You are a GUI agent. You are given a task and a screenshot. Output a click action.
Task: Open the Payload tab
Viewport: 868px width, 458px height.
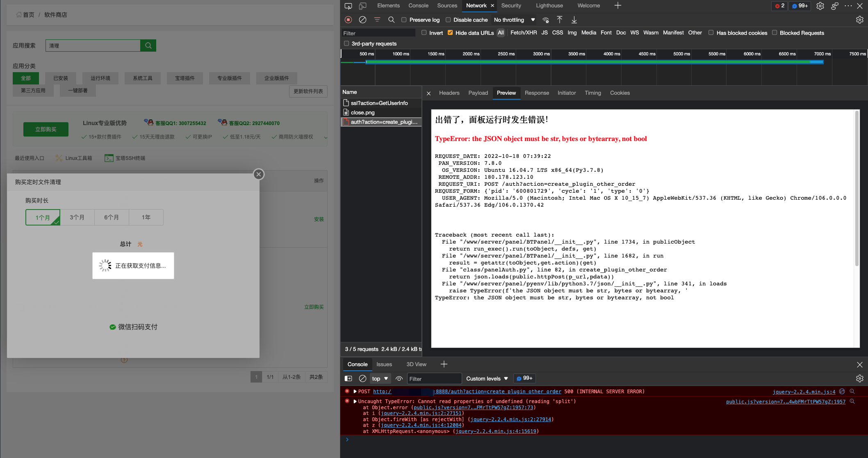click(478, 93)
